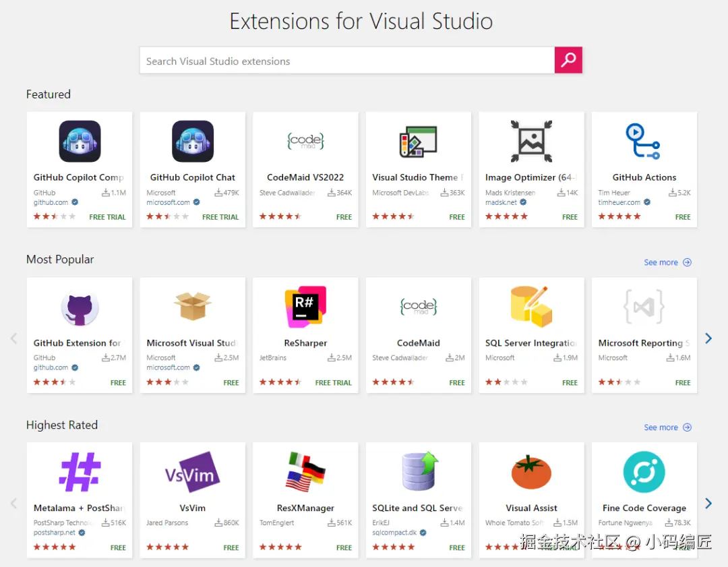Screen dimensions: 728x567
Task: Show previous Most Popular extensions arrow
Action: [x=14, y=338]
